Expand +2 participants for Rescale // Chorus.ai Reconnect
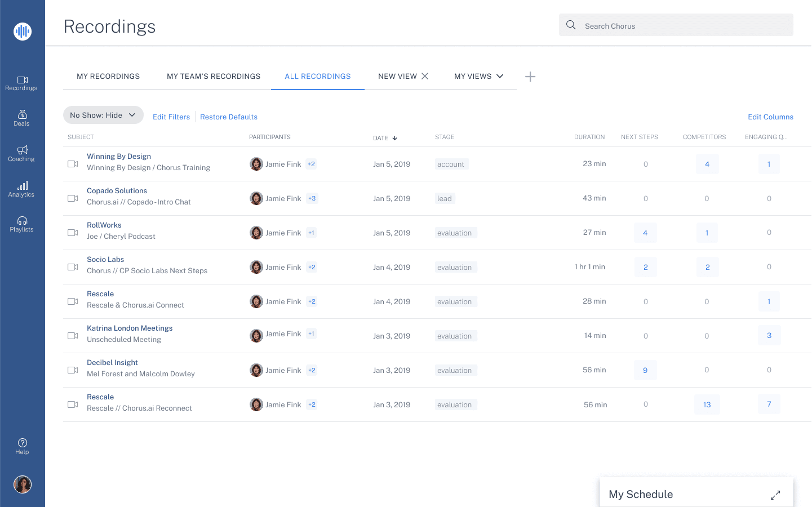Image resolution: width=812 pixels, height=507 pixels. tap(312, 404)
